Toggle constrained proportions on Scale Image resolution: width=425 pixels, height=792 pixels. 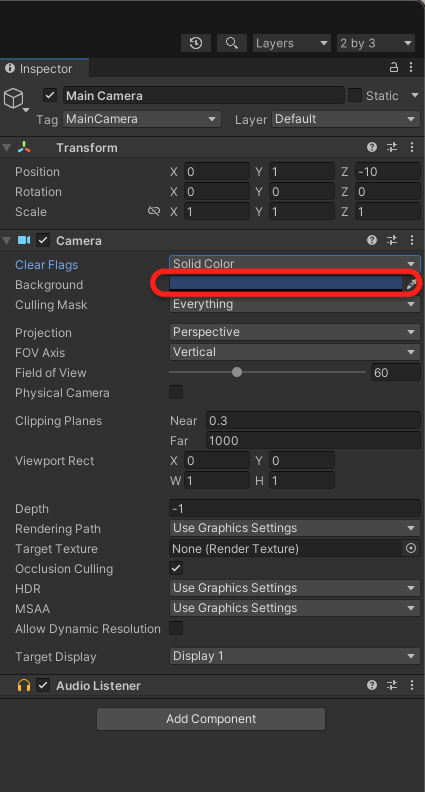(x=154, y=211)
